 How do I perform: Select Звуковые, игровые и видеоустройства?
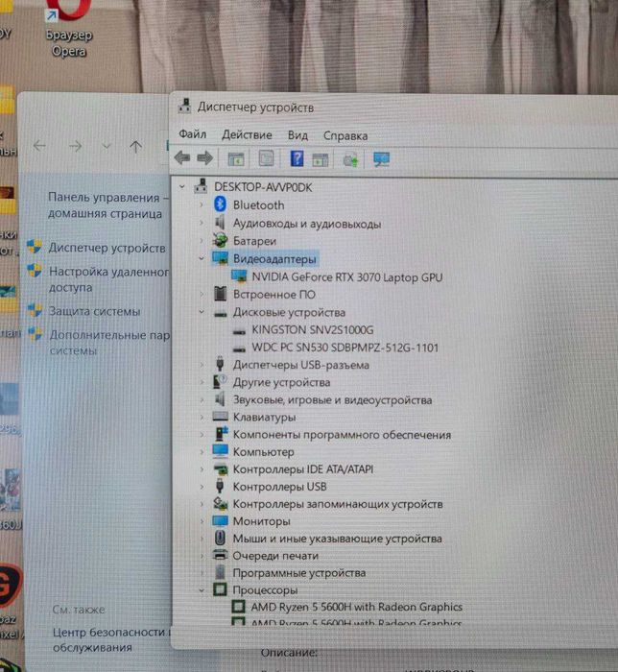point(332,400)
